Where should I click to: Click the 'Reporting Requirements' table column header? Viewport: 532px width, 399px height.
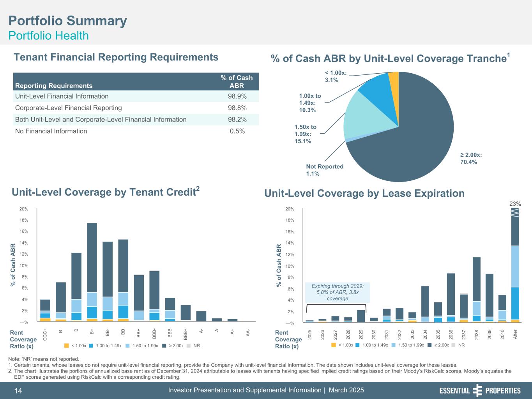[54, 86]
